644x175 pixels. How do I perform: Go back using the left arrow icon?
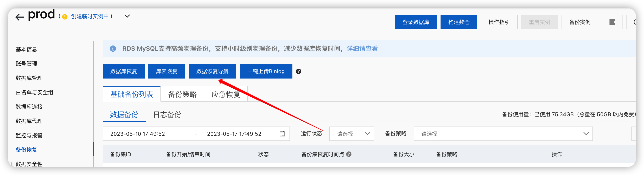point(19,17)
